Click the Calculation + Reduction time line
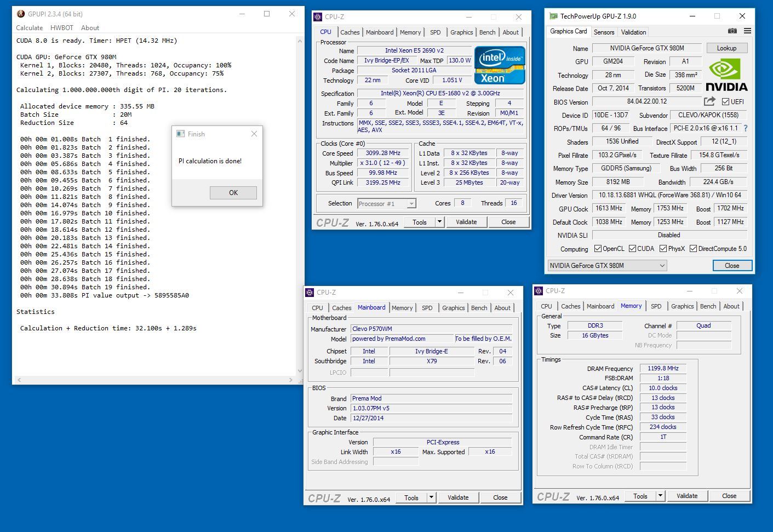The image size is (773, 532). click(x=108, y=328)
